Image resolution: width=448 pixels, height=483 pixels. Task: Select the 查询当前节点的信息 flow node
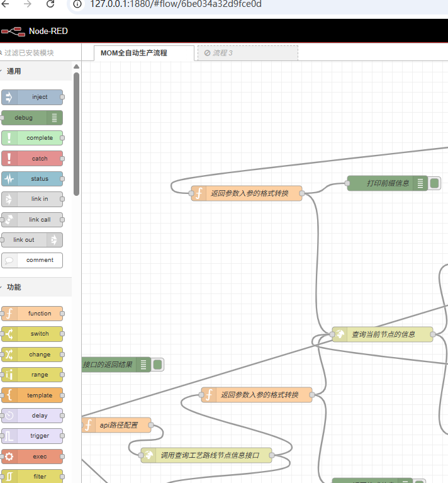pyautogui.click(x=383, y=334)
